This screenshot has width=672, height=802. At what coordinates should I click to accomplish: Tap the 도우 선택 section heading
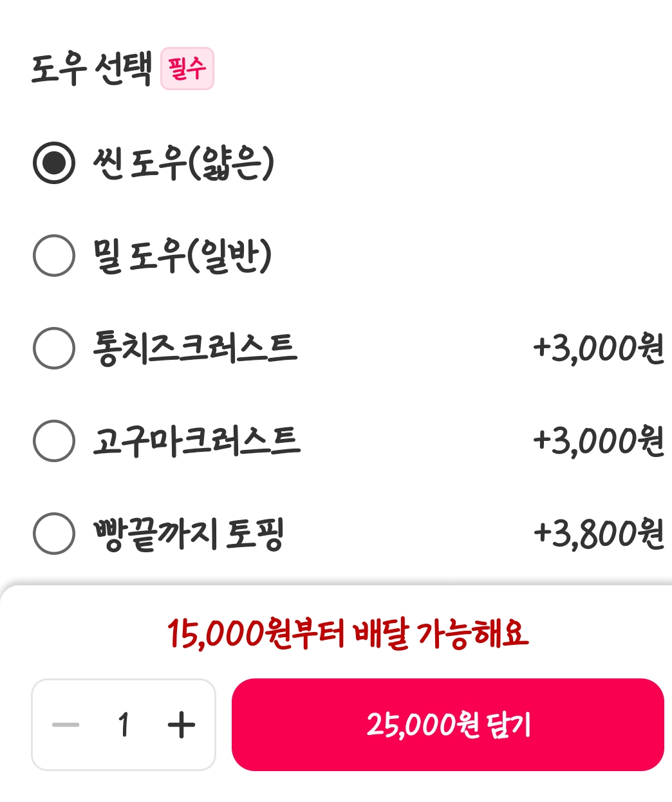[x=91, y=68]
